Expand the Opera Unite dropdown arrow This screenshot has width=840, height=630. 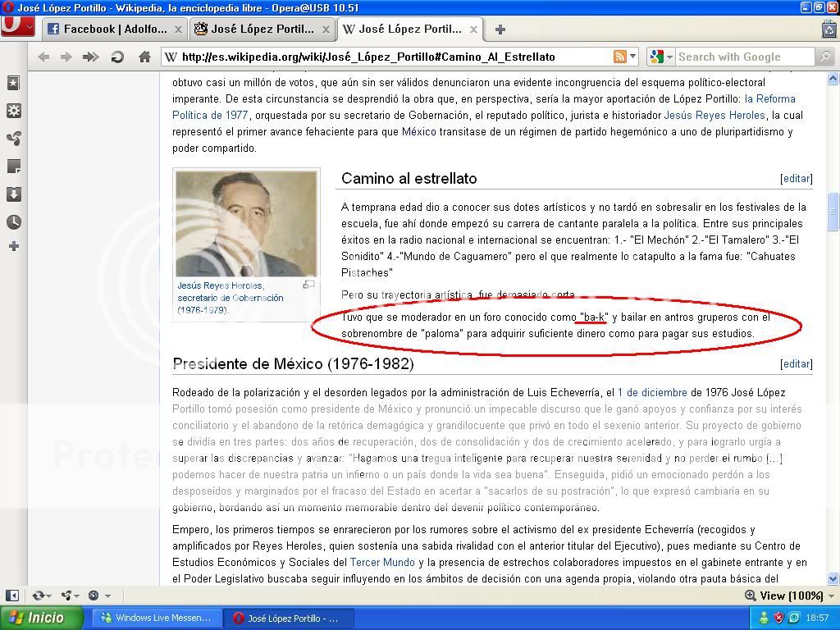click(x=78, y=596)
